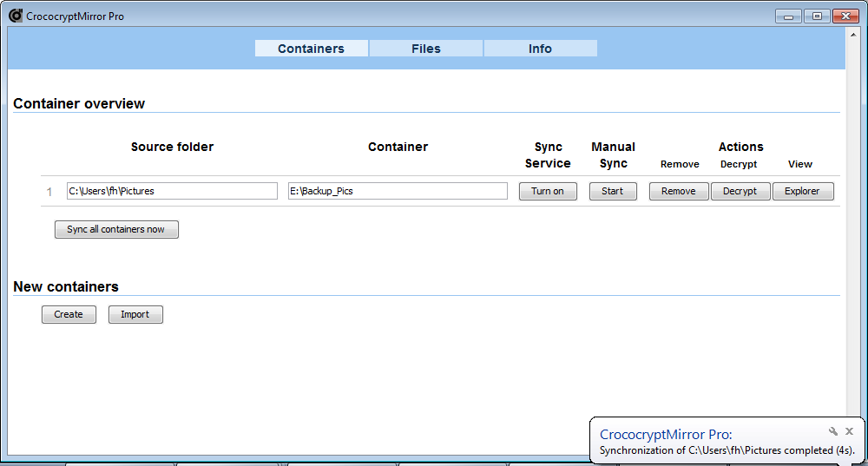Open the Files tab
Screen dimensions: 868x466
[425, 48]
